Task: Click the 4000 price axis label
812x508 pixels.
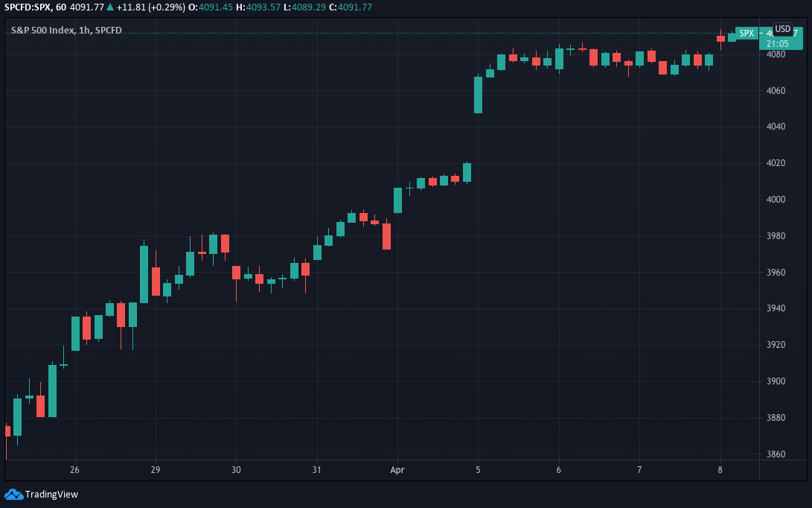Action: coord(776,200)
